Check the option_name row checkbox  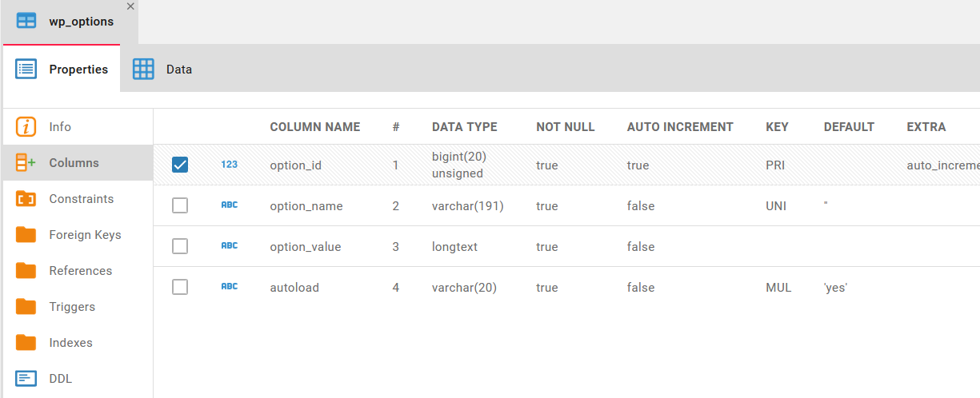click(180, 205)
